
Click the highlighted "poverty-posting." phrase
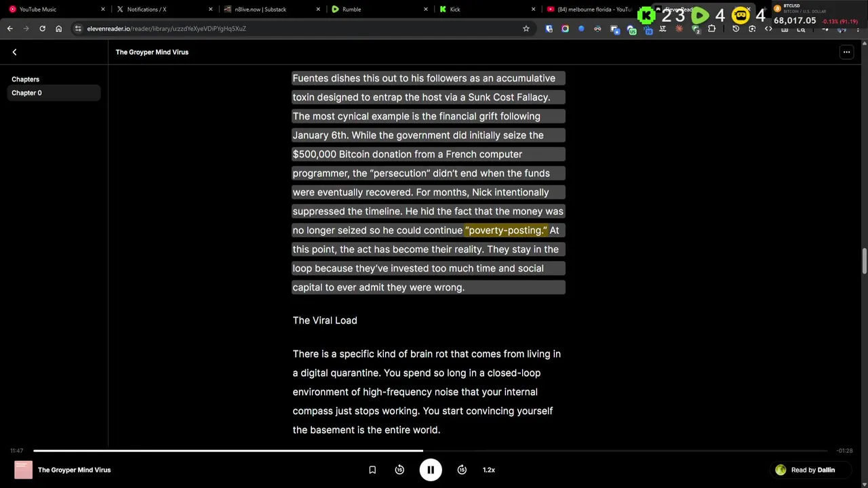click(x=505, y=230)
